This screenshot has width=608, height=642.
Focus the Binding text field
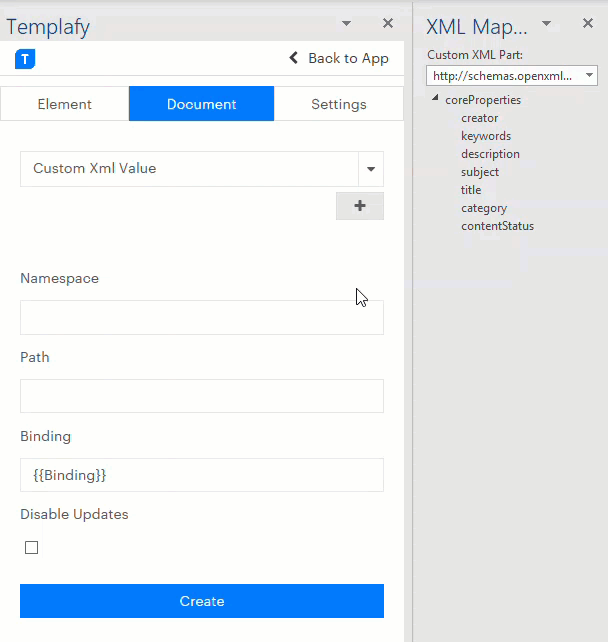point(201,475)
